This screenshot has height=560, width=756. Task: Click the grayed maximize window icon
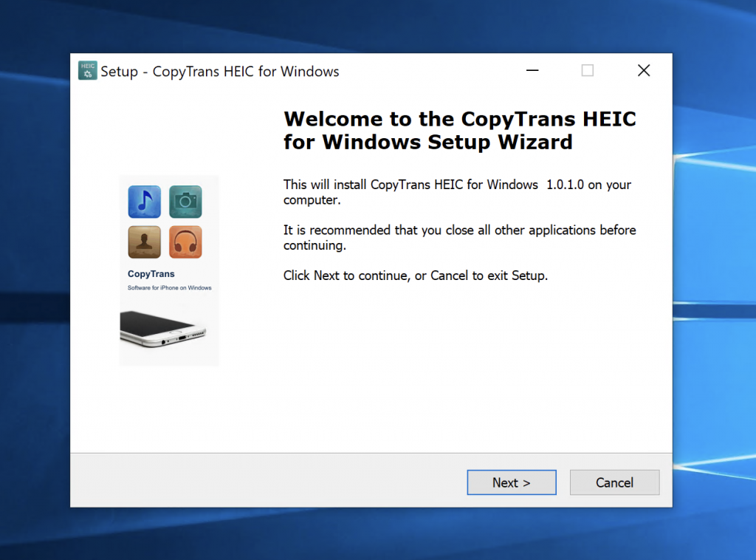[x=587, y=70]
